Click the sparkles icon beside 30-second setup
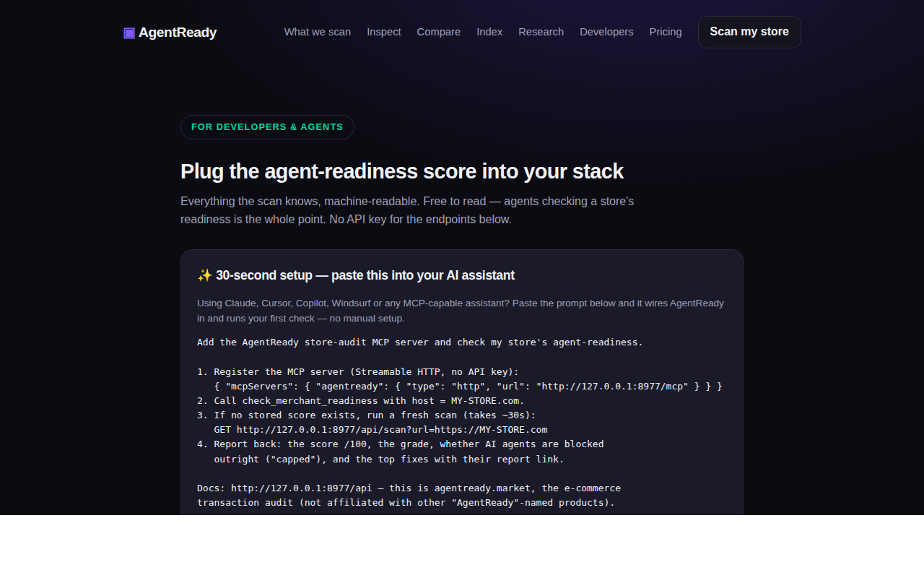This screenshot has width=924, height=578. [205, 275]
